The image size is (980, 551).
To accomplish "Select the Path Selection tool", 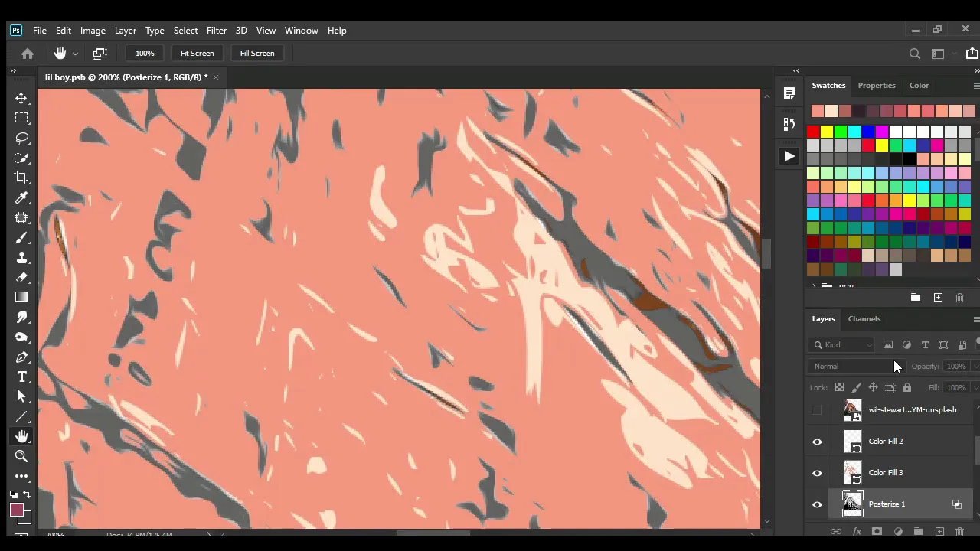I will (21, 396).
